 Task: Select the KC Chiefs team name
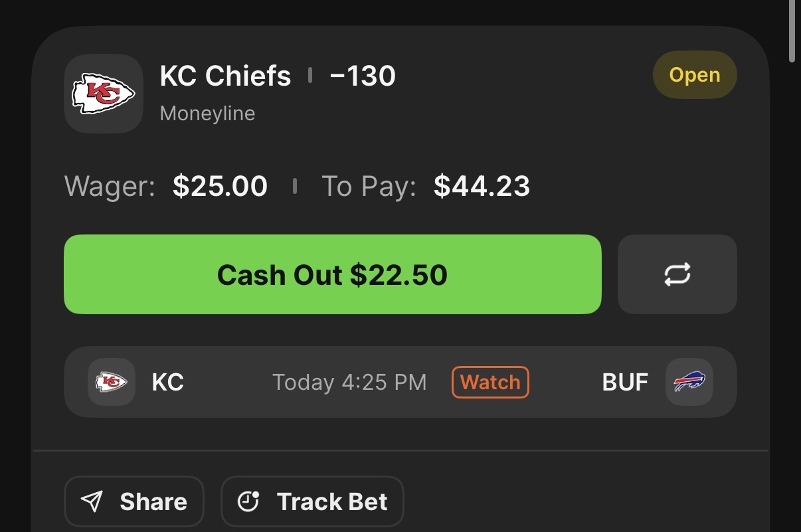tap(225, 76)
